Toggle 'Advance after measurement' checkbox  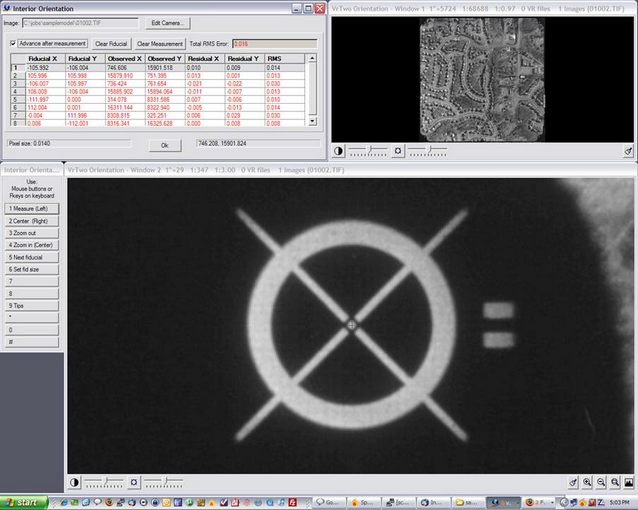(x=13, y=44)
